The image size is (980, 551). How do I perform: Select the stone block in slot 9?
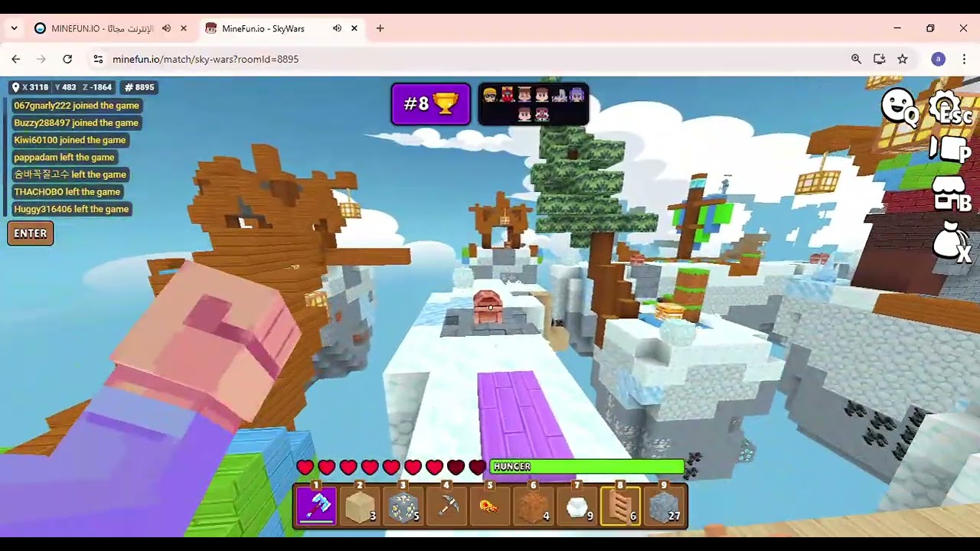pos(664,506)
